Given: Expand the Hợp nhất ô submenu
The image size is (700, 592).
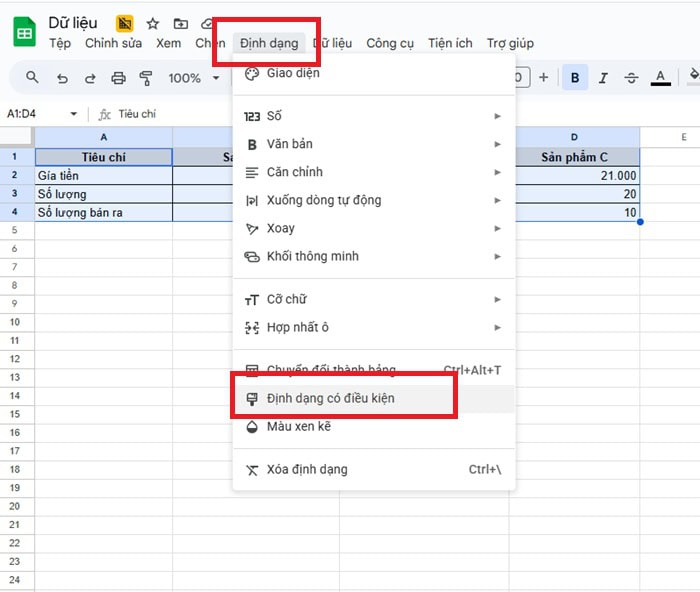Looking at the screenshot, I should [x=374, y=328].
